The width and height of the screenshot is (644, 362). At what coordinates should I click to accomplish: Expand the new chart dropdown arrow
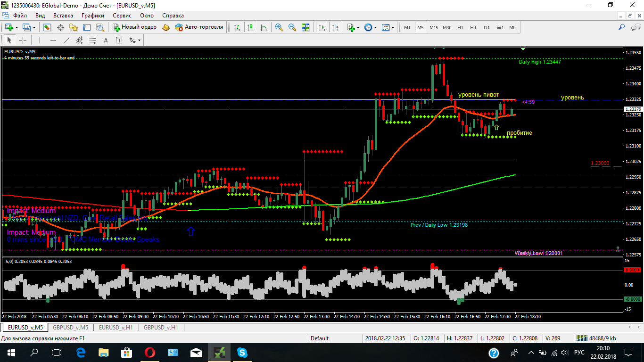pos(17,27)
